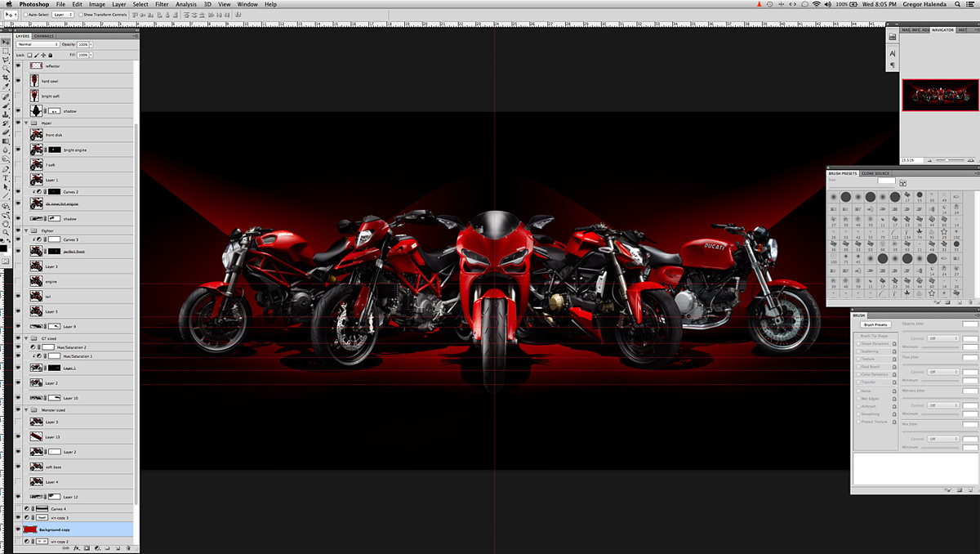Select the Hand tool in the toolbox

pos(6,223)
